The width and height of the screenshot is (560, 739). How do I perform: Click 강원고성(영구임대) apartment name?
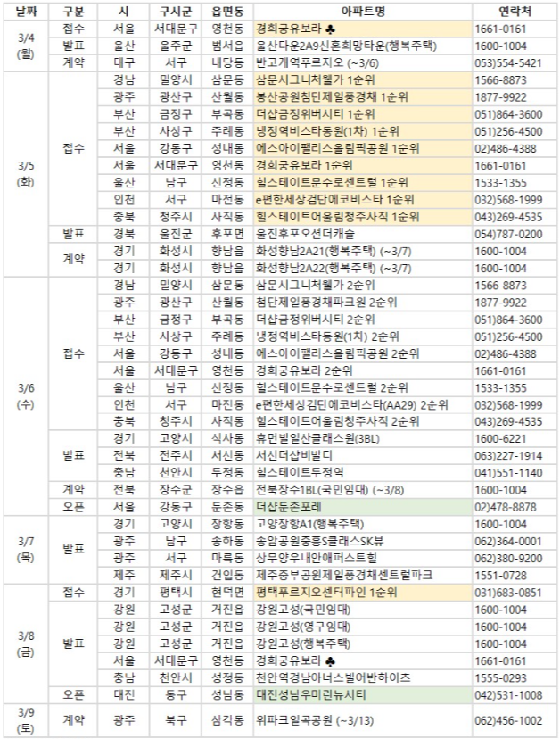tap(303, 627)
